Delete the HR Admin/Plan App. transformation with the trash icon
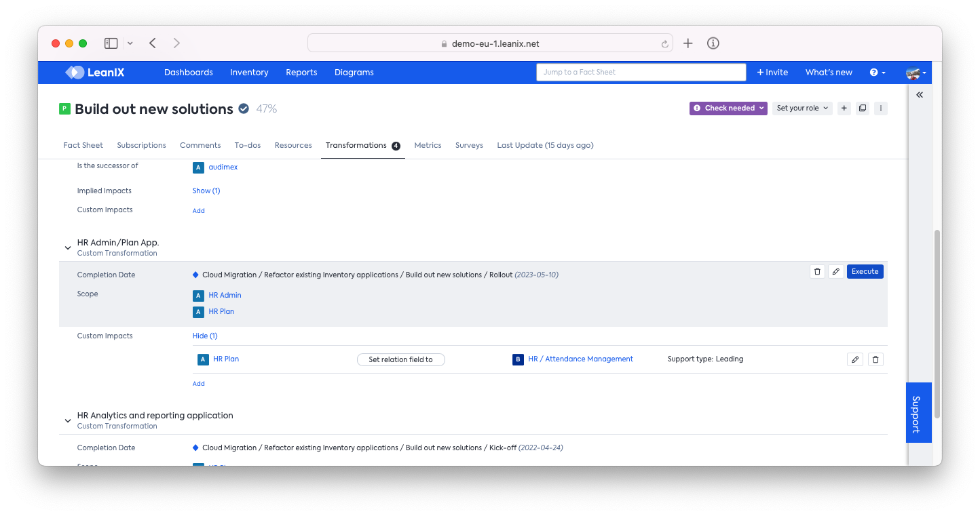This screenshot has height=516, width=980. click(x=817, y=271)
